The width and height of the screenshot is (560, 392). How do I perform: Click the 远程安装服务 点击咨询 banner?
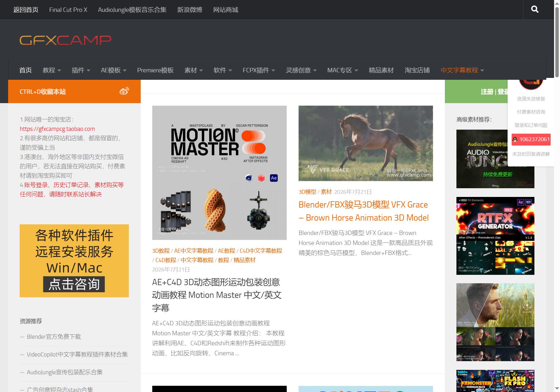(74, 261)
